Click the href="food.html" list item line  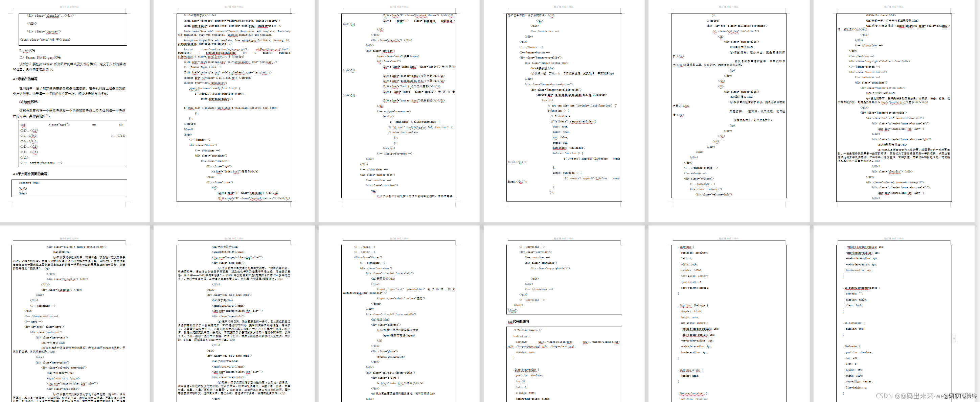coord(411,86)
